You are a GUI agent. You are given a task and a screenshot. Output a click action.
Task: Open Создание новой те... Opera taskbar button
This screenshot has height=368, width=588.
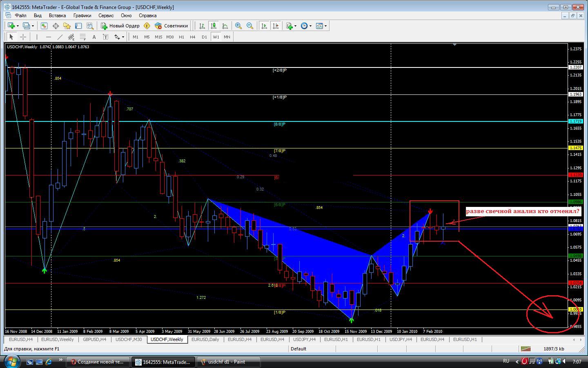[x=98, y=362]
